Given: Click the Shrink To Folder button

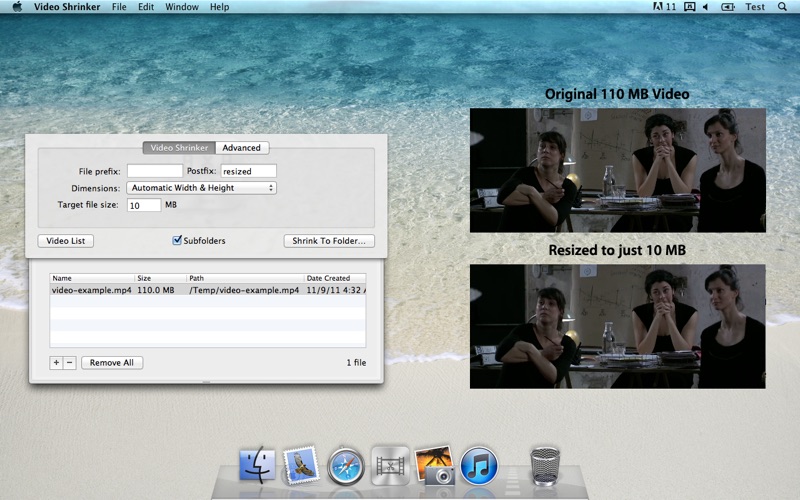Looking at the screenshot, I should coord(329,241).
